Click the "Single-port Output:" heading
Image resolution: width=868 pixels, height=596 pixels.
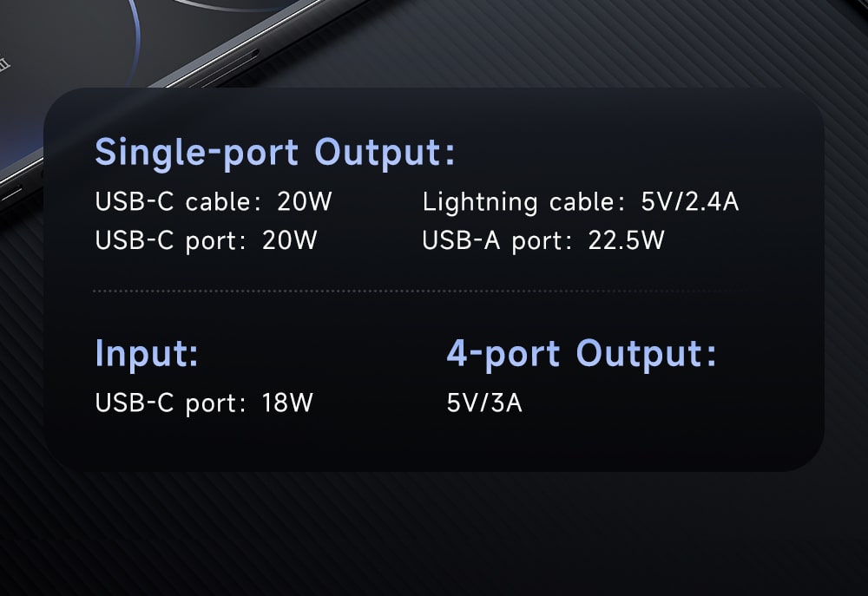click(274, 153)
